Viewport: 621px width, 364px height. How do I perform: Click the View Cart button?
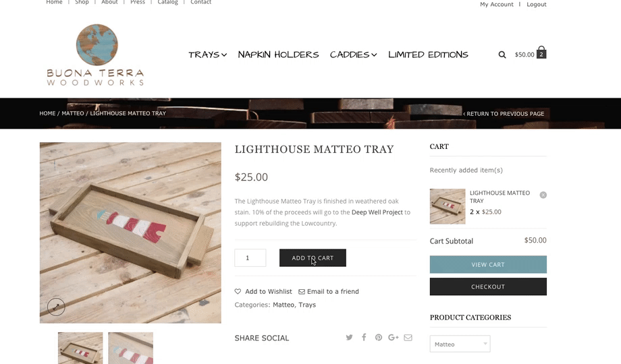point(488,264)
